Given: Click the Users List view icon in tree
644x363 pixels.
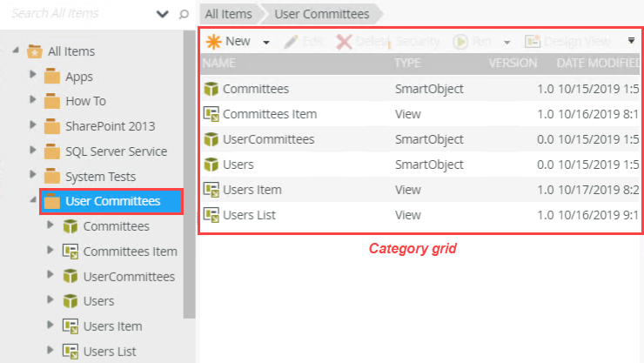Looking at the screenshot, I should [70, 352].
